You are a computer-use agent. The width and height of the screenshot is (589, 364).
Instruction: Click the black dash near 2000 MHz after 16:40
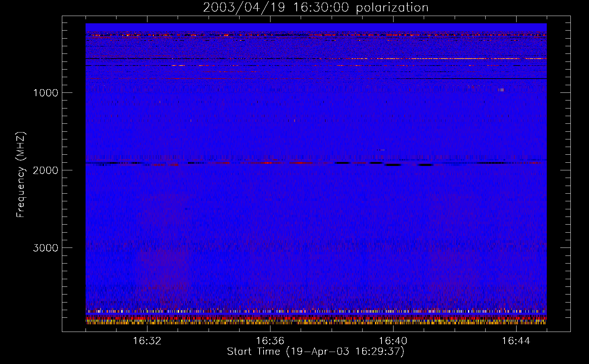coord(393,165)
